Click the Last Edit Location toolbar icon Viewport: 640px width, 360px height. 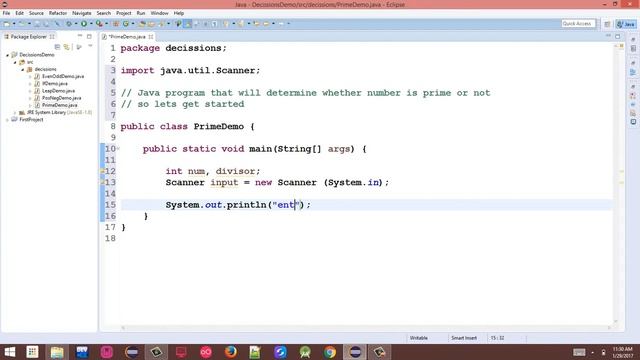tap(256, 24)
